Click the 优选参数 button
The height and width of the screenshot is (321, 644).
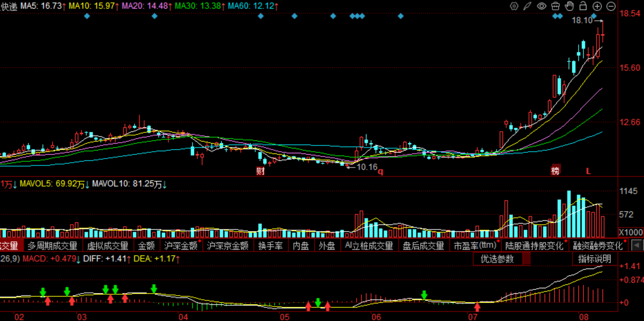pos(497,259)
